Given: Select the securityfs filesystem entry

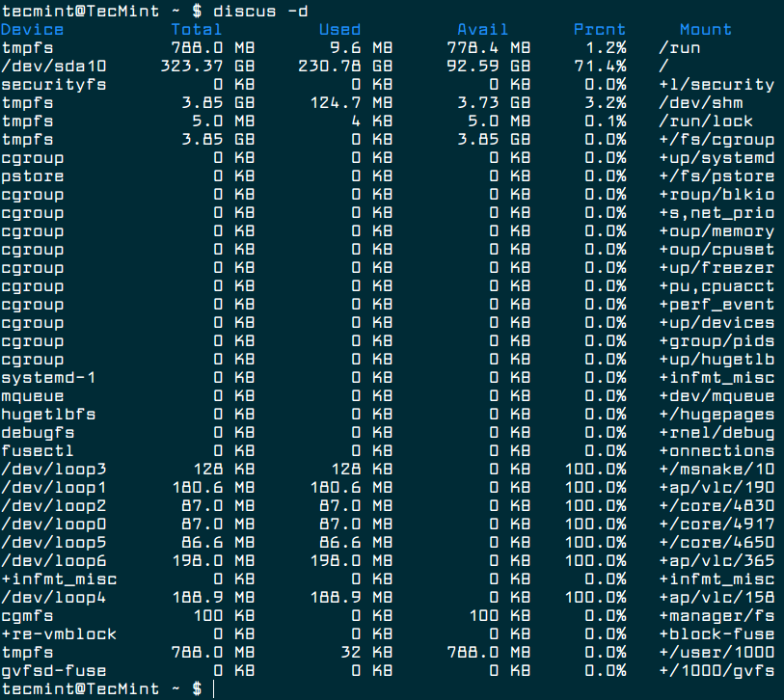Looking at the screenshot, I should click(52, 84).
